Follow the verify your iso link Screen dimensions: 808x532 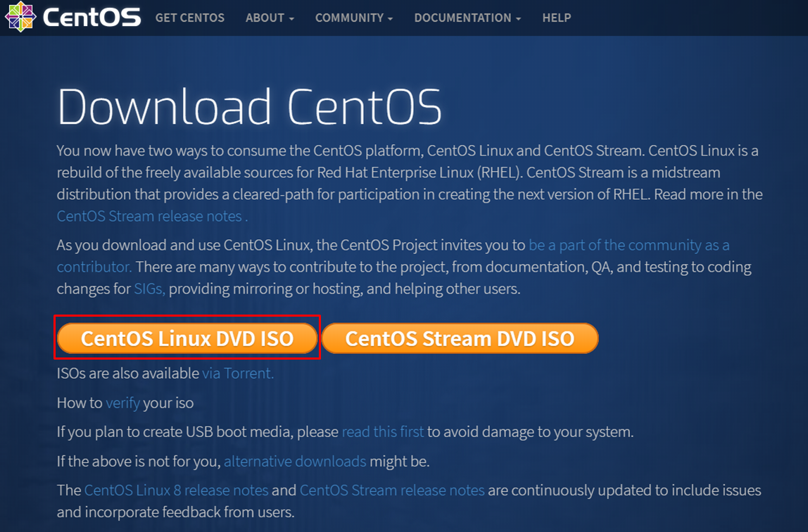tap(122, 403)
